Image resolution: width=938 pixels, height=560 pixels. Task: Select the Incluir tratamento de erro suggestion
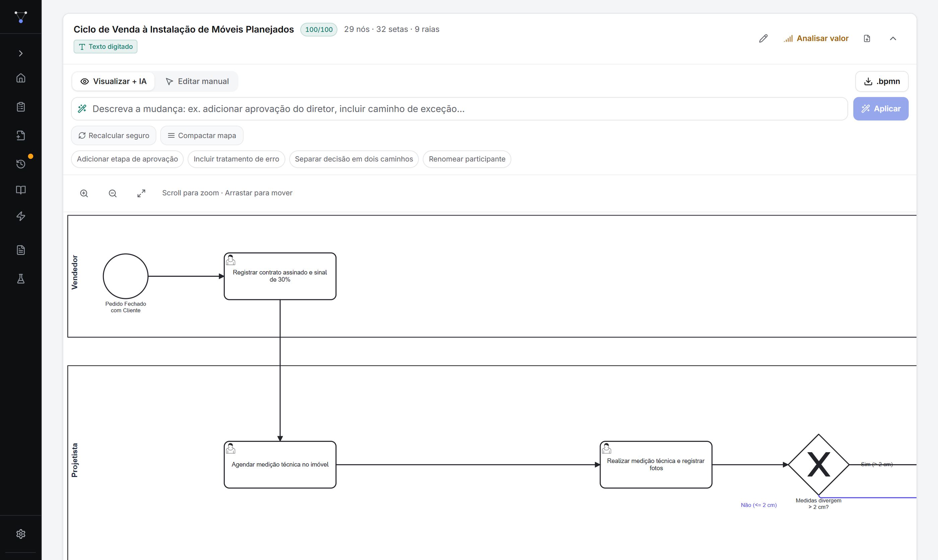236,159
